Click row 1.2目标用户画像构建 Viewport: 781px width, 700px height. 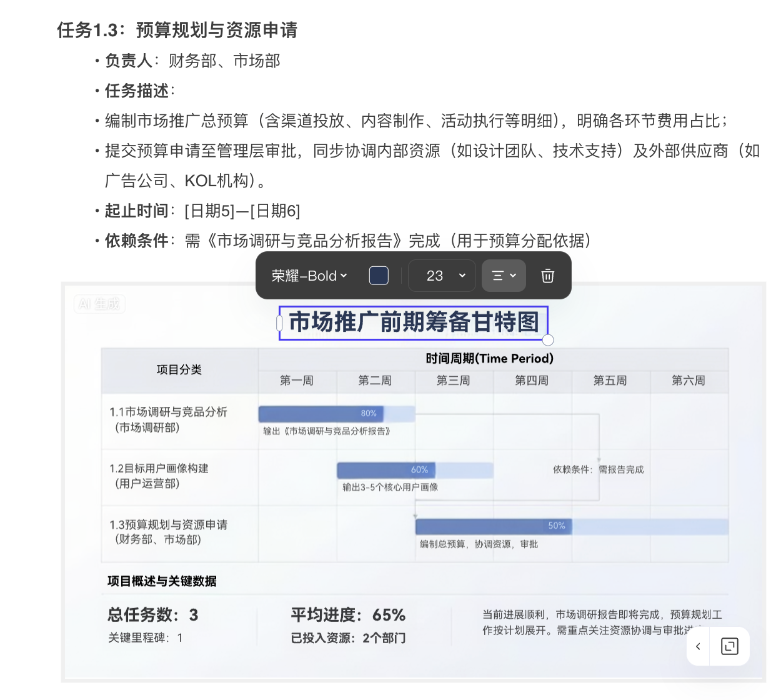pyautogui.click(x=159, y=476)
